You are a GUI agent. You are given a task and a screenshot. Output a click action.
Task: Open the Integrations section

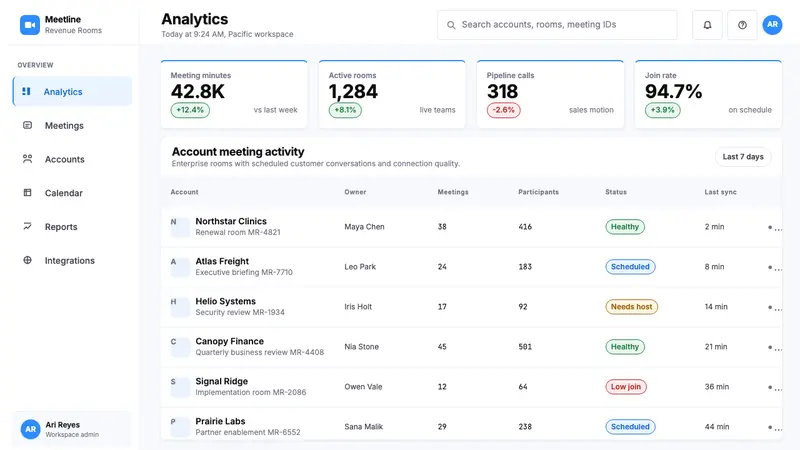tap(72, 260)
